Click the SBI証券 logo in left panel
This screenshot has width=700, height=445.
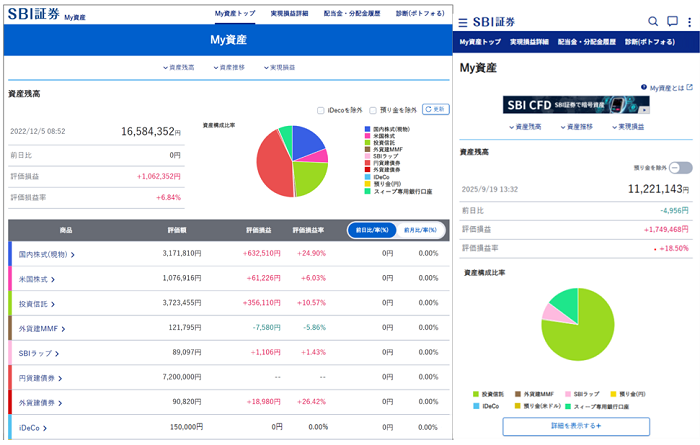(34, 15)
